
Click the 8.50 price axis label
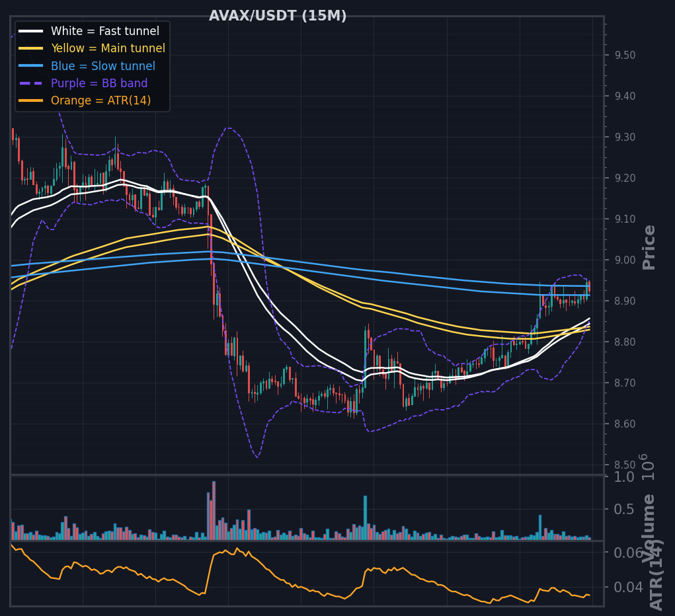coord(625,465)
